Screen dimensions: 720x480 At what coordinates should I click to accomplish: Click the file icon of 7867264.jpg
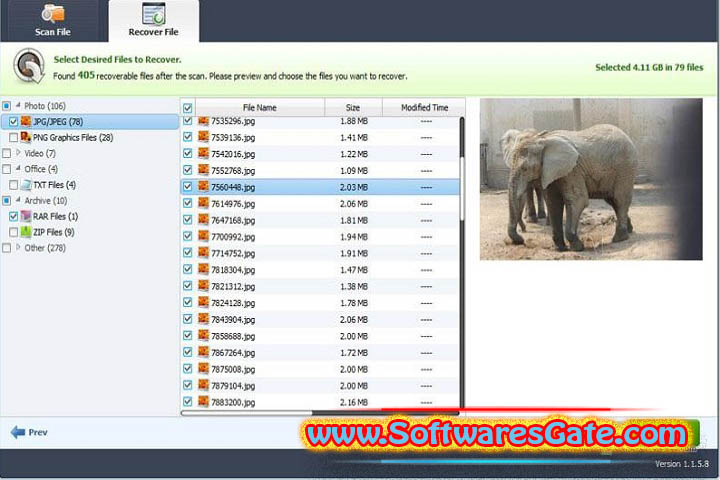203,352
